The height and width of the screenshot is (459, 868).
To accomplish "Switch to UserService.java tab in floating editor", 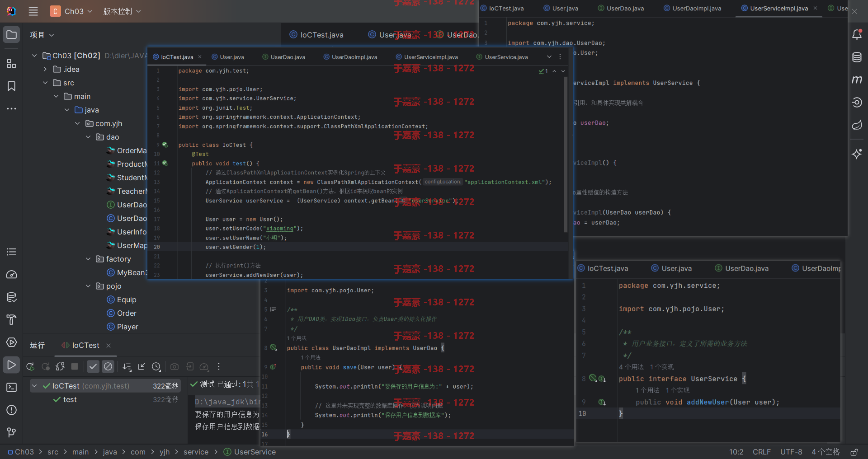I will tap(502, 57).
